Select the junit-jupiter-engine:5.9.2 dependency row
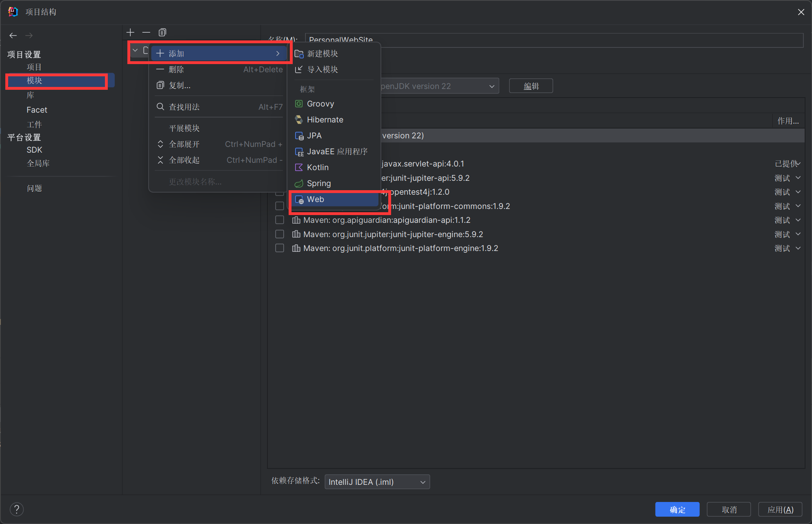The width and height of the screenshot is (812, 524). pos(536,234)
